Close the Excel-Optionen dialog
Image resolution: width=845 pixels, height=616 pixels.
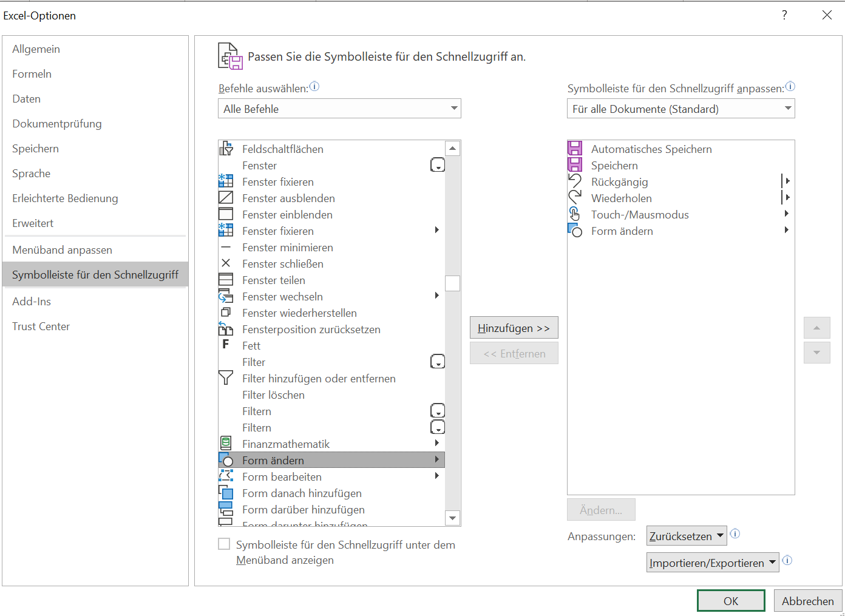[827, 15]
